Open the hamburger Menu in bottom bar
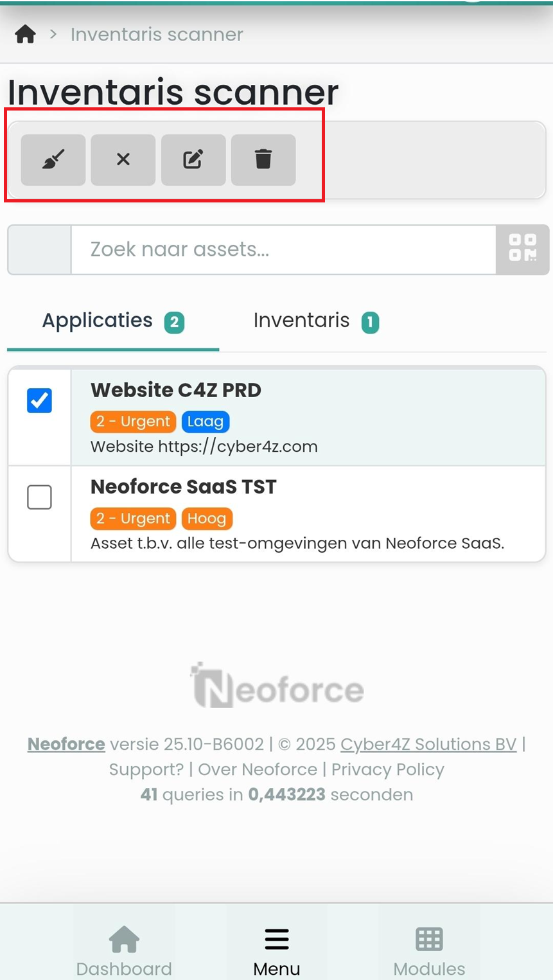The height and width of the screenshot is (980, 553). click(277, 951)
